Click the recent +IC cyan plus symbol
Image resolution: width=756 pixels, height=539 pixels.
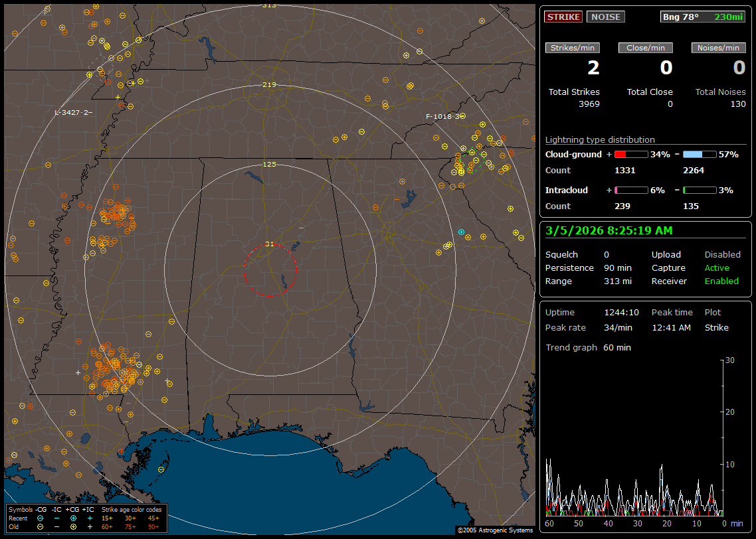coord(89,518)
